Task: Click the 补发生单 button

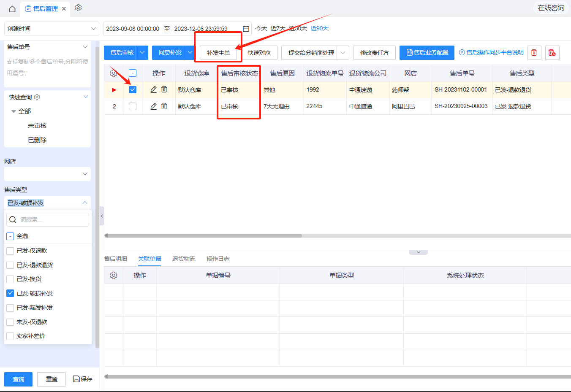Action: tap(218, 53)
